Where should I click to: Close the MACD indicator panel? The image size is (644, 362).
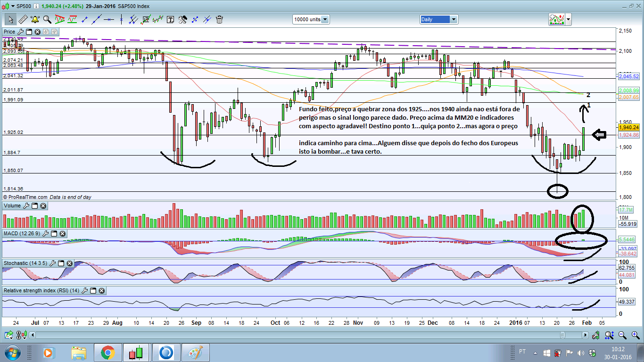pyautogui.click(x=63, y=233)
